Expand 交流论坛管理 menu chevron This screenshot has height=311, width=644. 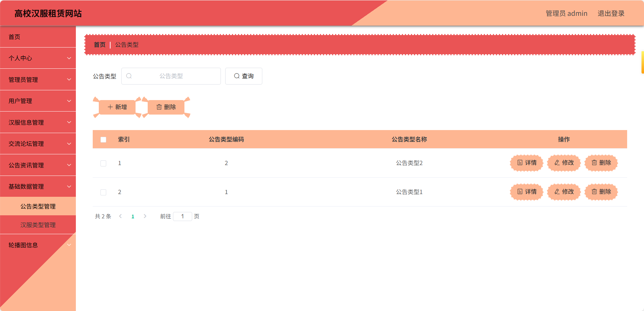tap(69, 144)
